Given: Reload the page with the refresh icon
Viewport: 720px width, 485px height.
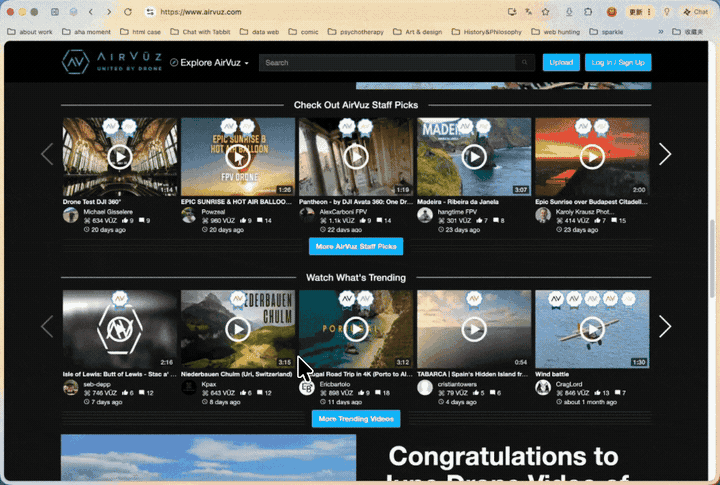Looking at the screenshot, I should [x=128, y=12].
